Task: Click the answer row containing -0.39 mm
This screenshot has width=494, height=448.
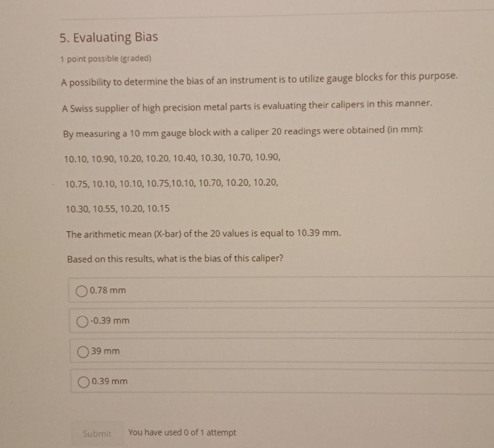Action: [241, 321]
